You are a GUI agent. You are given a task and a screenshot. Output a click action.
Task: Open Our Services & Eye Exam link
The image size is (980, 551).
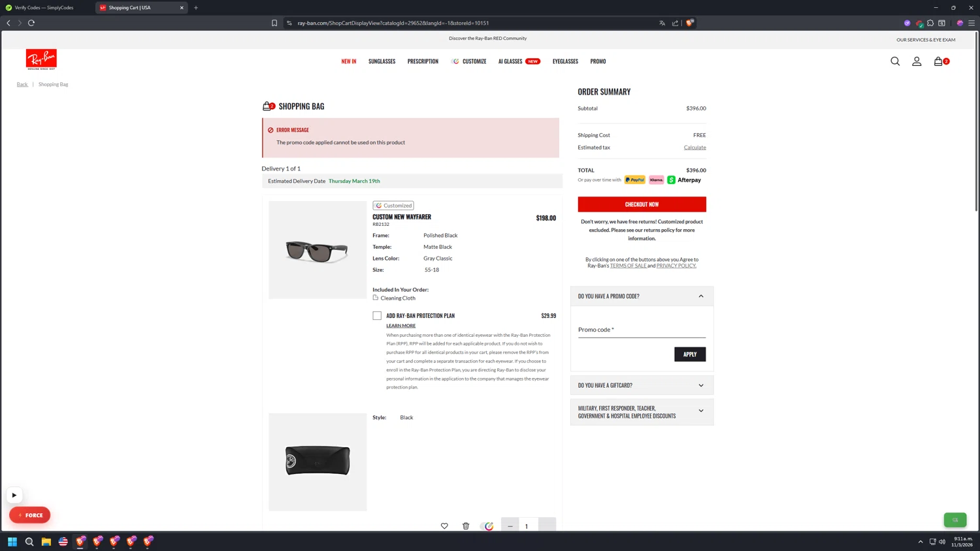[926, 40]
